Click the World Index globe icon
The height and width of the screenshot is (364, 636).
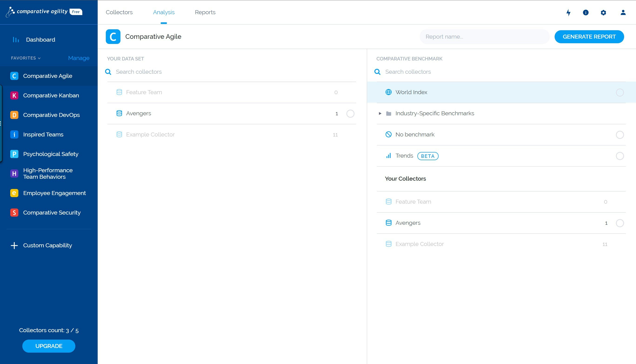pos(388,92)
